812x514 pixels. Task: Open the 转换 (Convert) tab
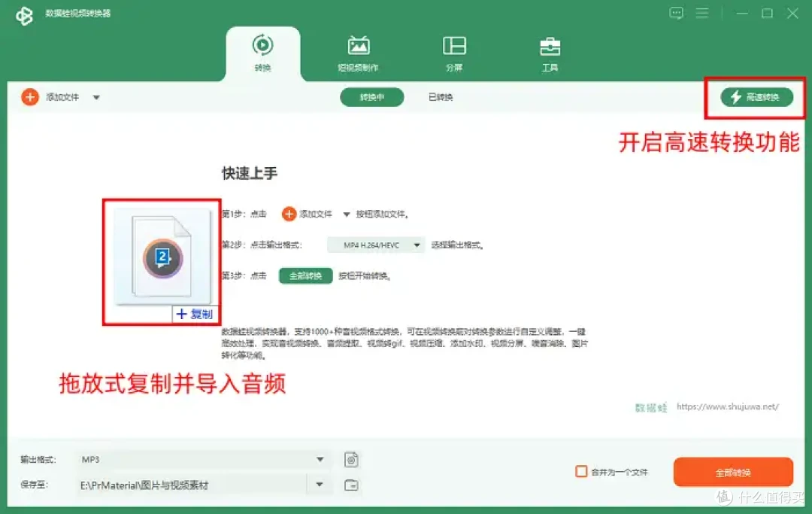click(x=262, y=54)
